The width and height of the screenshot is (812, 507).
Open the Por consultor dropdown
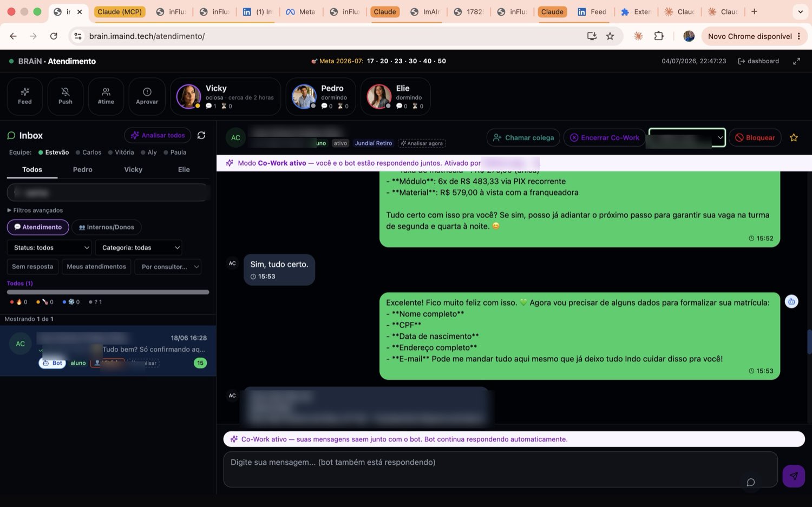[x=168, y=267]
